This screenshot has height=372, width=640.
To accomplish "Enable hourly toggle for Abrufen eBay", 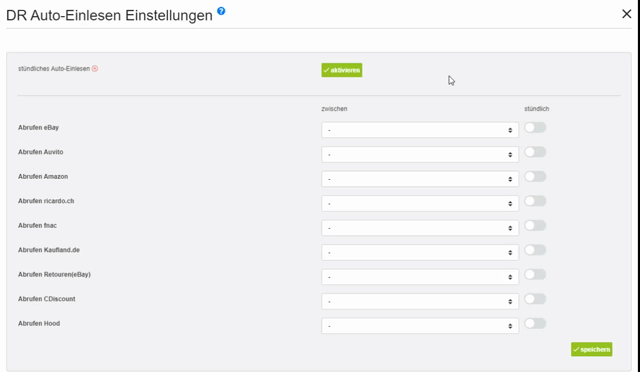I will coord(535,128).
